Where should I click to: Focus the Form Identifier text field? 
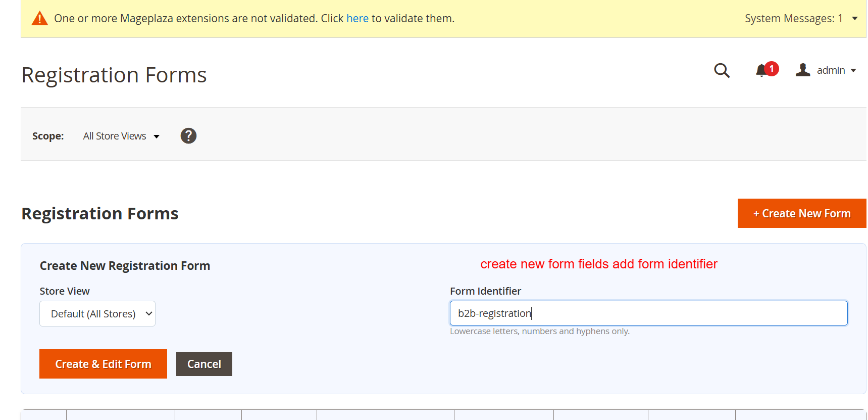pyautogui.click(x=648, y=313)
